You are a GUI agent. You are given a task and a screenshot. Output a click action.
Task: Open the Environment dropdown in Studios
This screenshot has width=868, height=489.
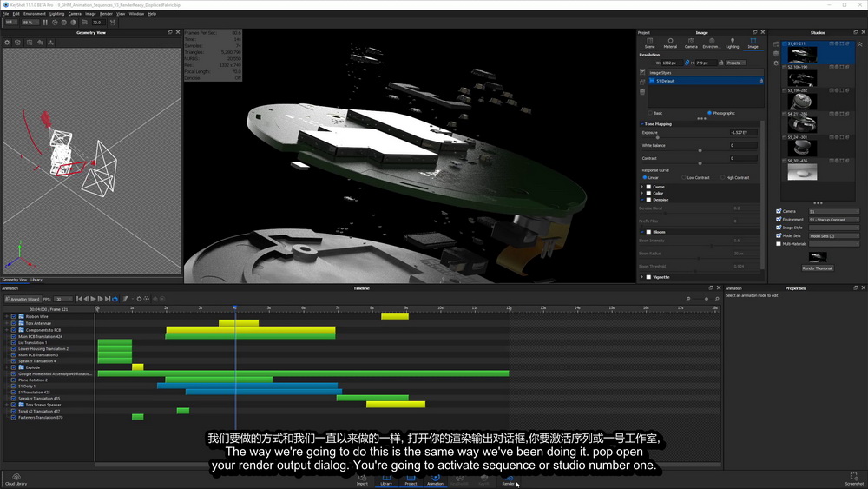(x=833, y=219)
